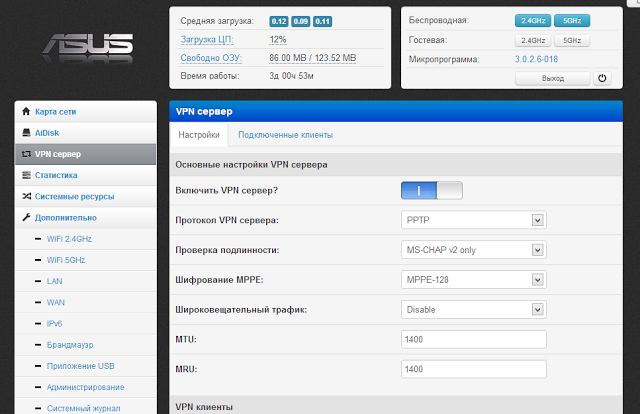This screenshot has width=640, height=414.
Task: Click the ASUS logo
Action: click(87, 46)
